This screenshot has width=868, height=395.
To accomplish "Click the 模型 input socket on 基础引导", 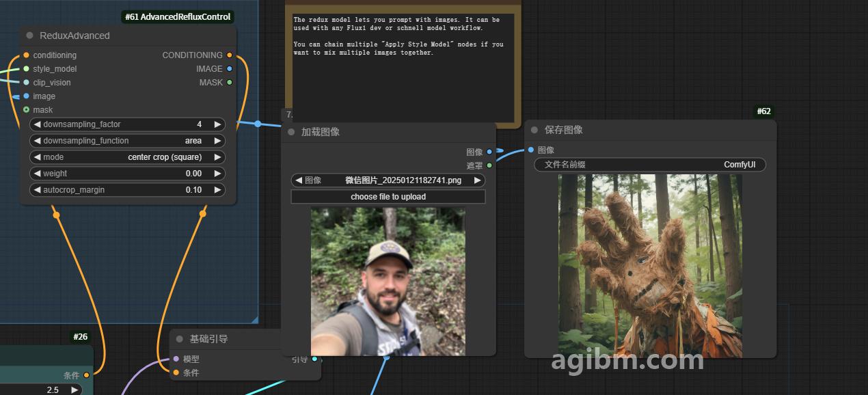I will 176,359.
